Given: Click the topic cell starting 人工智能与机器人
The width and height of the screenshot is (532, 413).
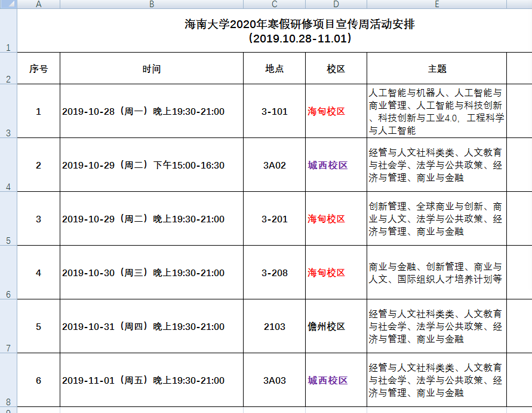Looking at the screenshot, I should (436, 111).
